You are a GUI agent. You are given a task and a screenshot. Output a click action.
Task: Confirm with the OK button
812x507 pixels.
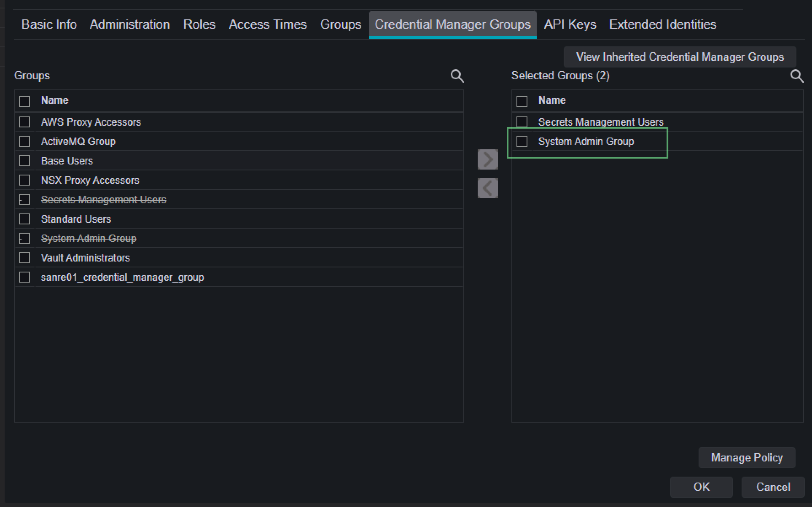[701, 487]
